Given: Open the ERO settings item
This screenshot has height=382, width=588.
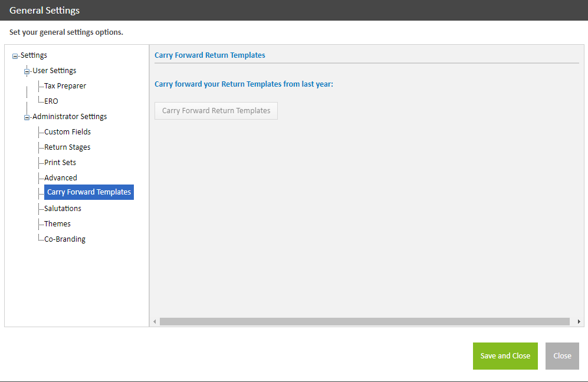Looking at the screenshot, I should pos(51,101).
